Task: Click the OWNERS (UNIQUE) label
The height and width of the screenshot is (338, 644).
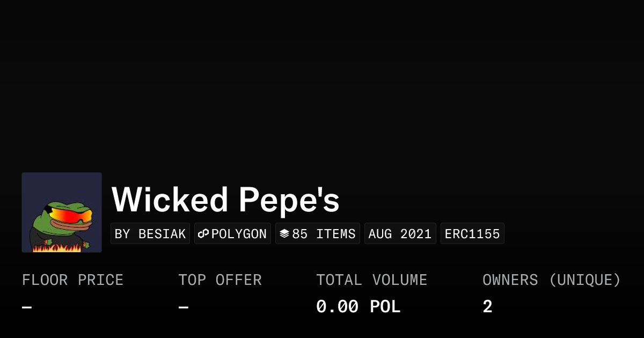Action: tap(551, 280)
